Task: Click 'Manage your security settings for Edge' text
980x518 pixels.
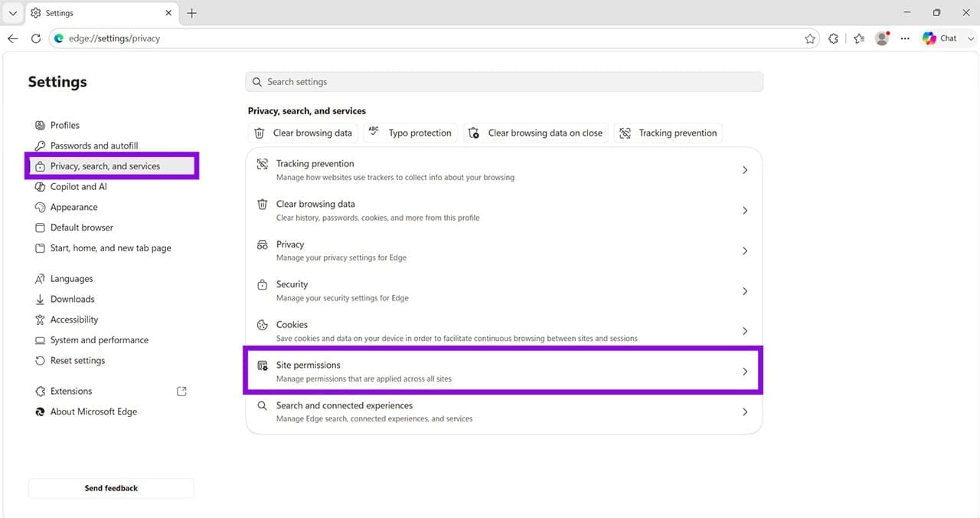Action: coord(342,298)
